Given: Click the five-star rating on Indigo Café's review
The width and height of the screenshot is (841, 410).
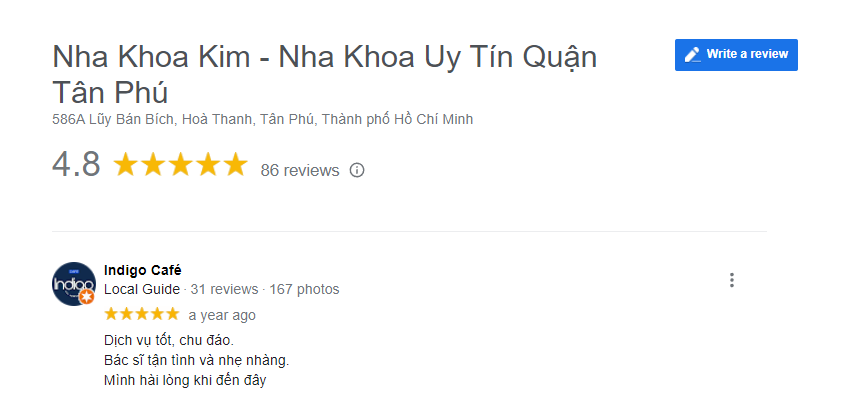Looking at the screenshot, I should pos(141,314).
